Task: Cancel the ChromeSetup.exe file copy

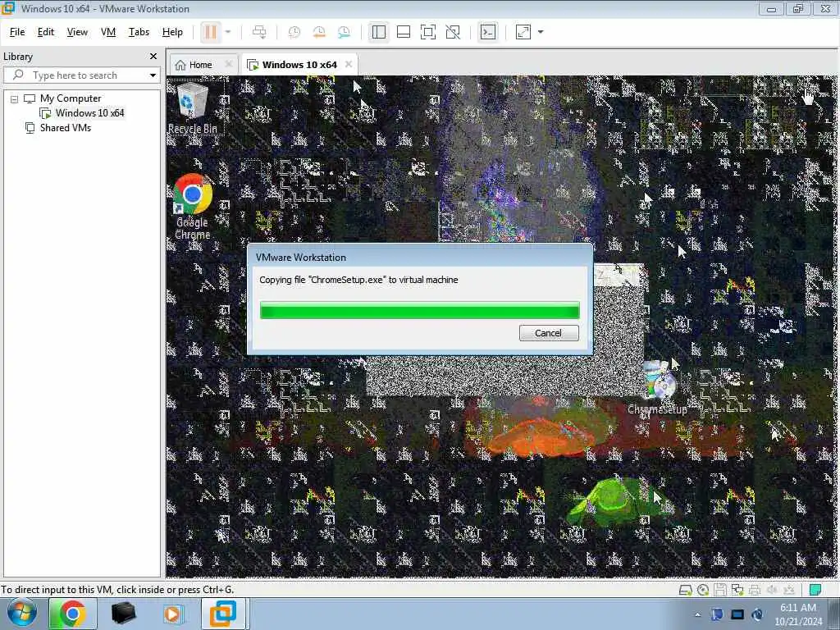Action: 549,333
